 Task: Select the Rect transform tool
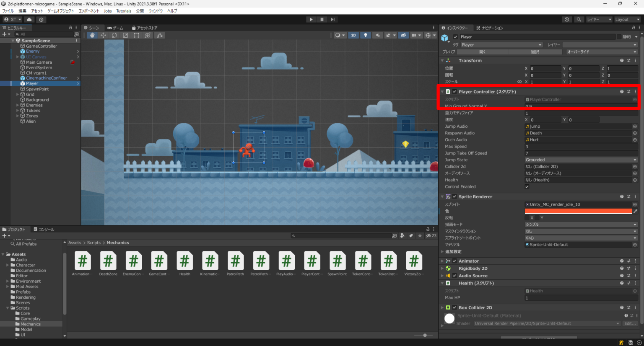tap(136, 35)
